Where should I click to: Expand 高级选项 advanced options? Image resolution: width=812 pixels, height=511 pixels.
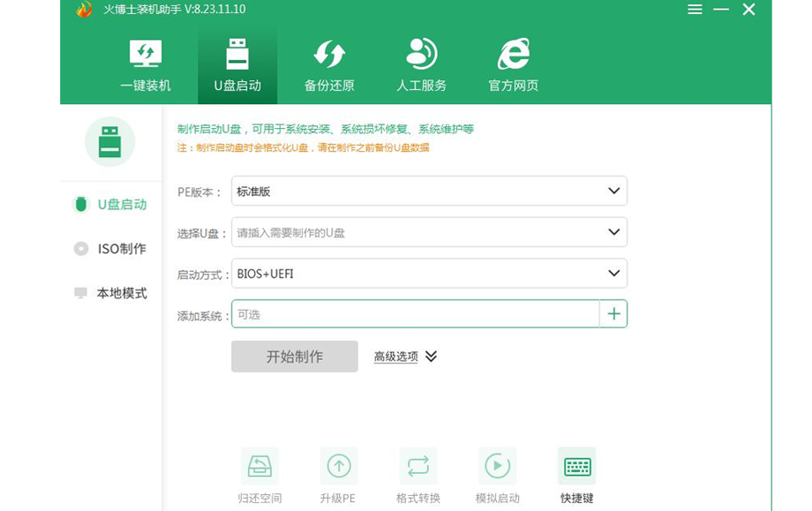(405, 357)
